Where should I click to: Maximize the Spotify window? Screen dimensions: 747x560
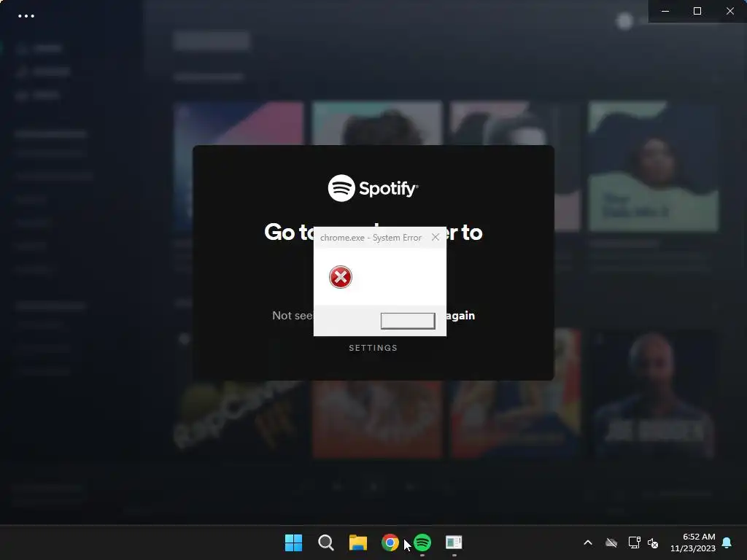coord(697,11)
